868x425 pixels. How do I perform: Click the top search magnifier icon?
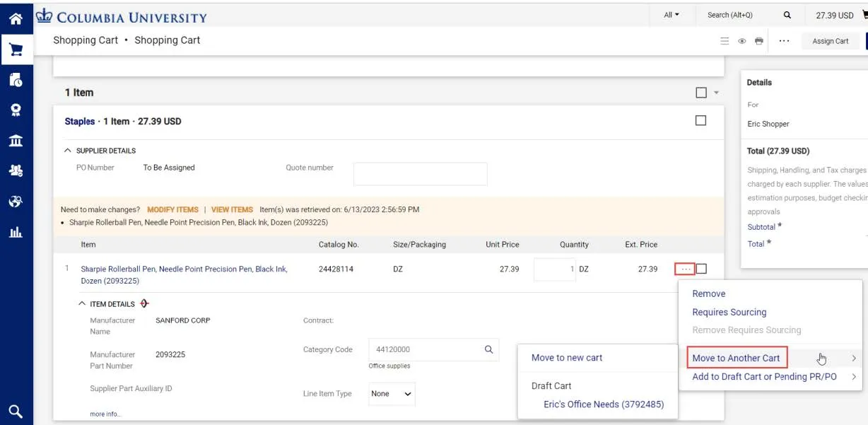787,15
